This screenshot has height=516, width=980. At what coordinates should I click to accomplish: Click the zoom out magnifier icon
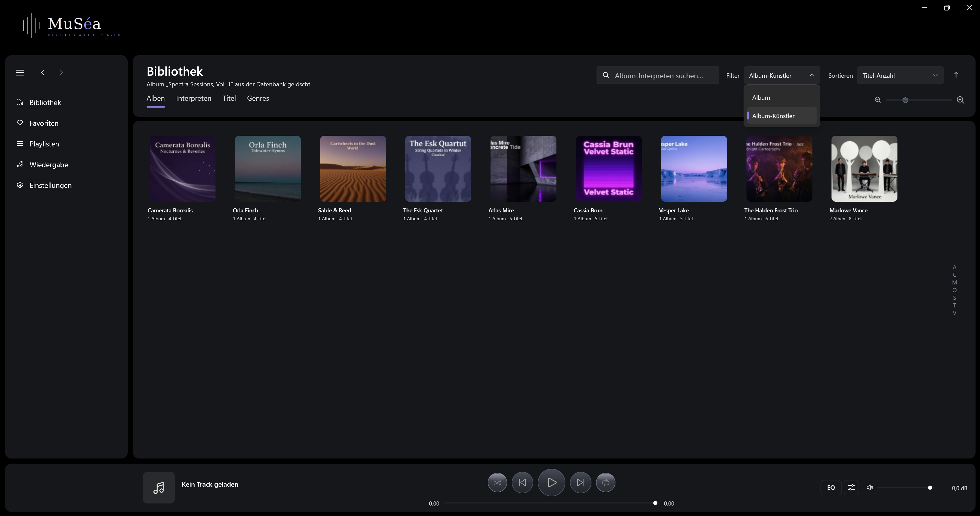(878, 100)
